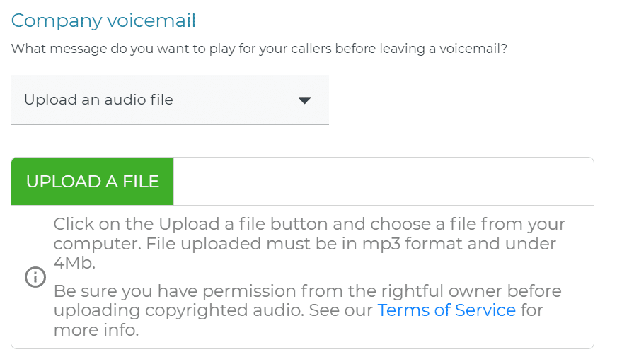This screenshot has height=364, width=634.
Task: Click the mp3 format instructions paragraph
Action: 309,243
